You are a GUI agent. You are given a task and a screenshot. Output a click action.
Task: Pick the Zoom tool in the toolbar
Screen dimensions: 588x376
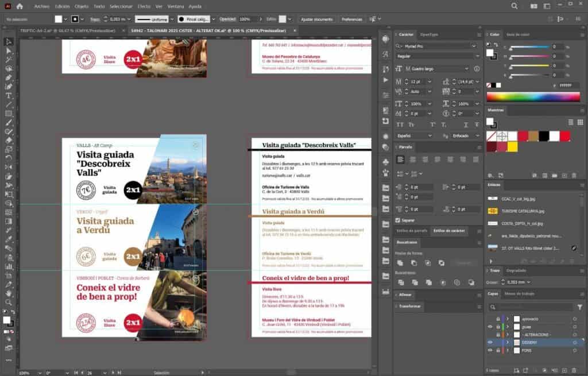9,302
